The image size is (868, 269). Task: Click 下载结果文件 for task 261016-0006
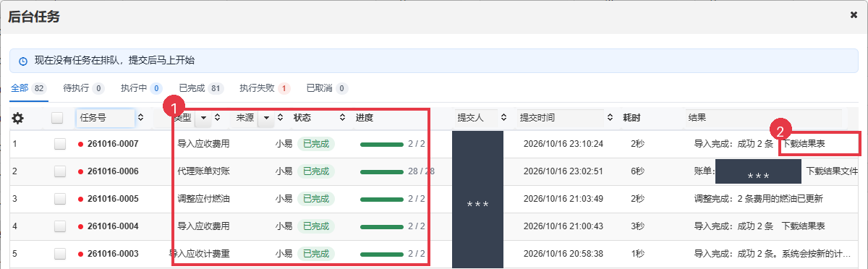point(832,171)
